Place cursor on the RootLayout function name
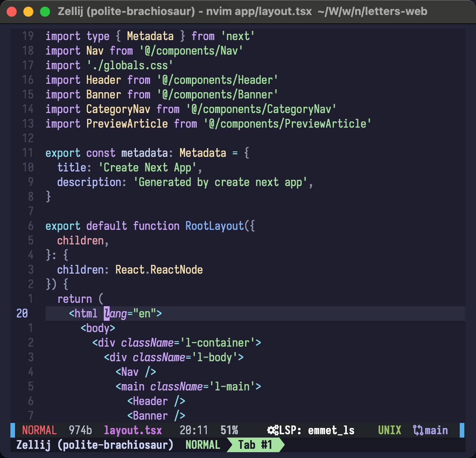The height and width of the screenshot is (458, 476). (x=215, y=226)
